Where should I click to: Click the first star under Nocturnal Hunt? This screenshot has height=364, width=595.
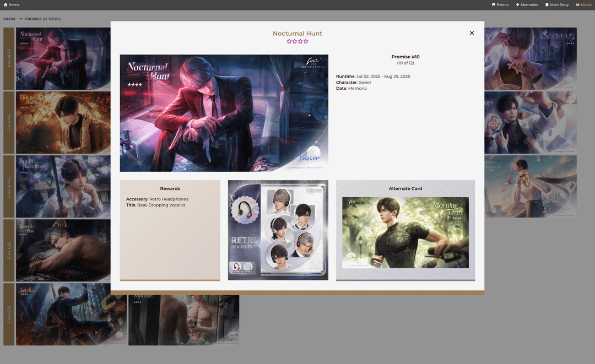pos(289,41)
